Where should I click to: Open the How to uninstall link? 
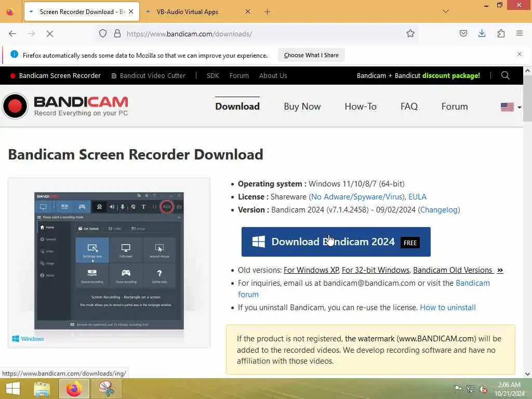(x=448, y=308)
